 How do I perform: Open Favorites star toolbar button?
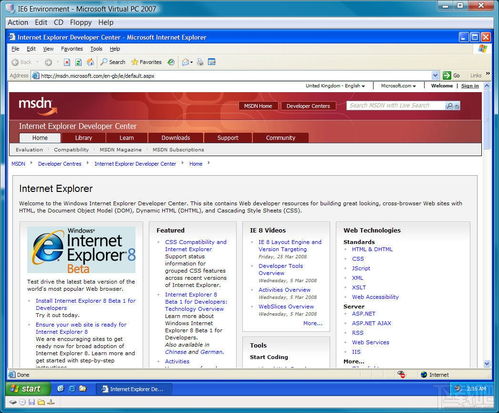pyautogui.click(x=146, y=62)
